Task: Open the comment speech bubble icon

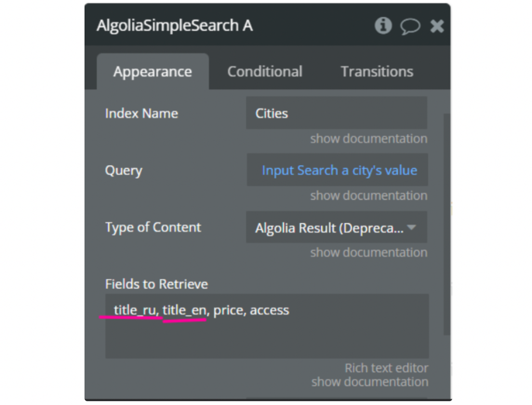Action: point(410,26)
